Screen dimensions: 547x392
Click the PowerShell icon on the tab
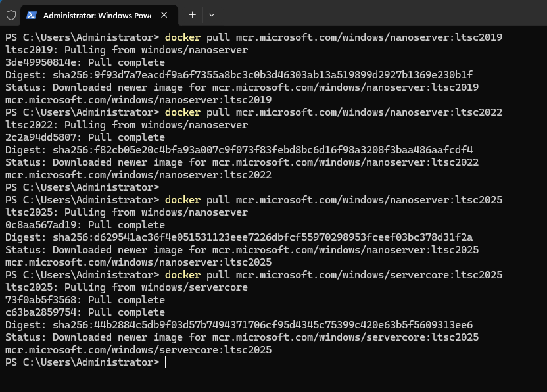[x=32, y=14]
